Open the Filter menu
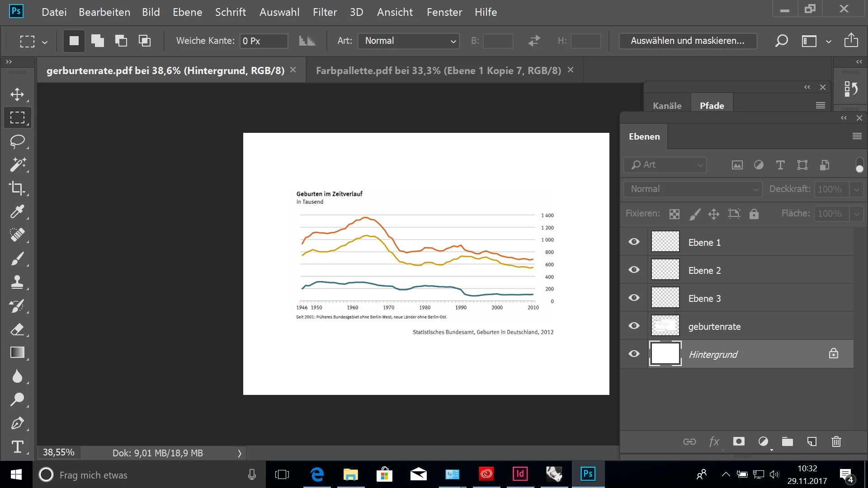 pos(325,12)
